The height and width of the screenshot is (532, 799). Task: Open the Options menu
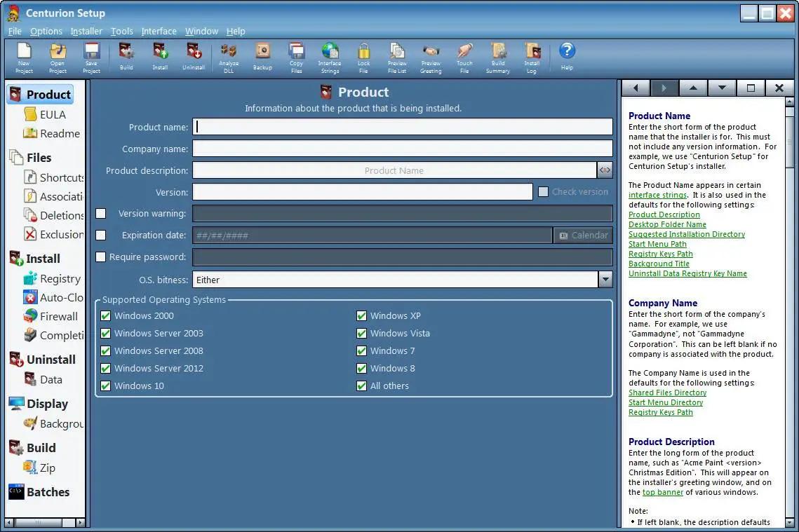coord(46,31)
